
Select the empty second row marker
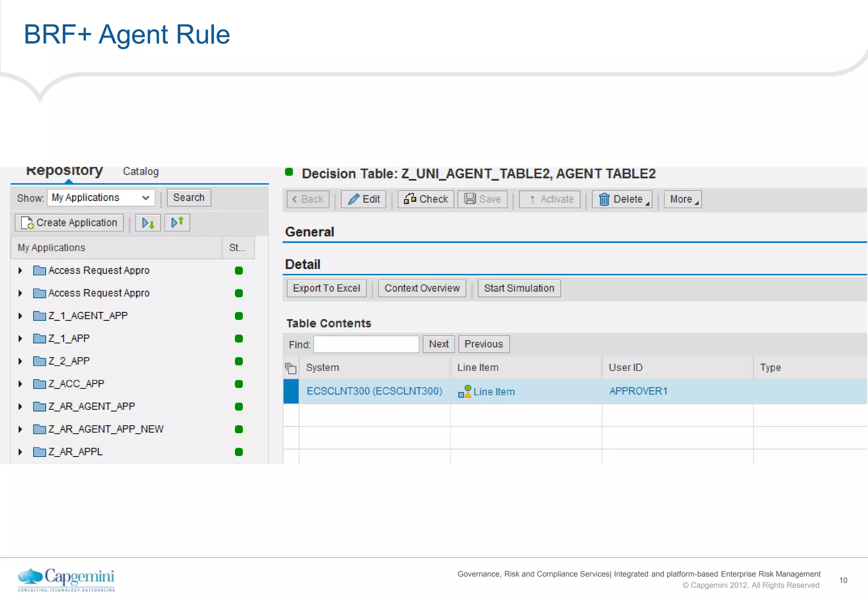pyautogui.click(x=291, y=415)
